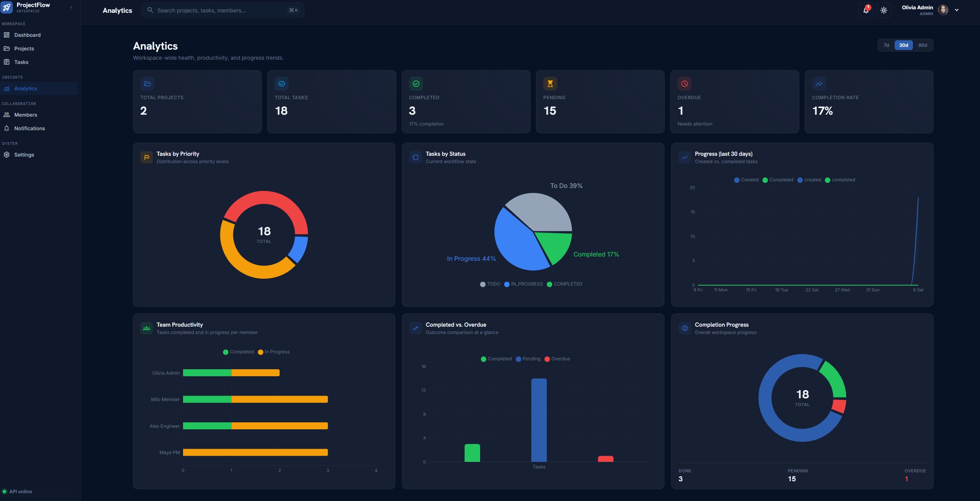Click the Tasks list icon in sidebar
Image resolution: width=980 pixels, height=501 pixels.
[7, 62]
